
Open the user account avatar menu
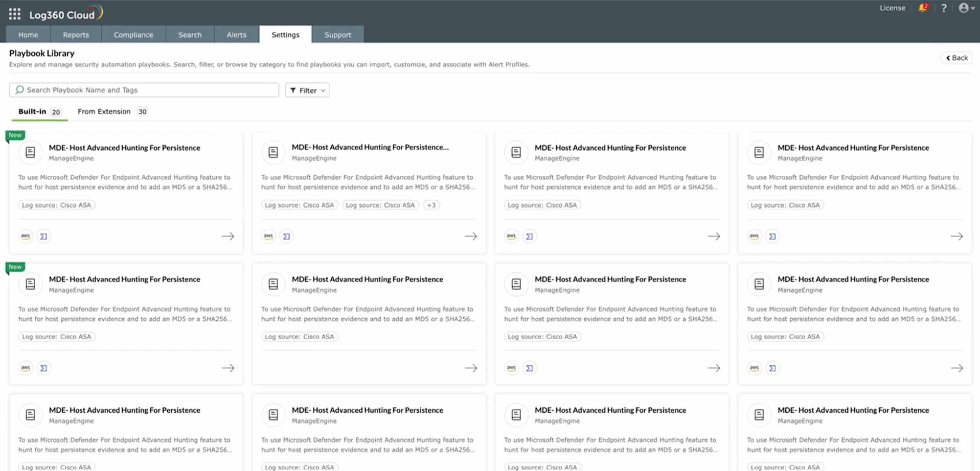click(x=966, y=8)
